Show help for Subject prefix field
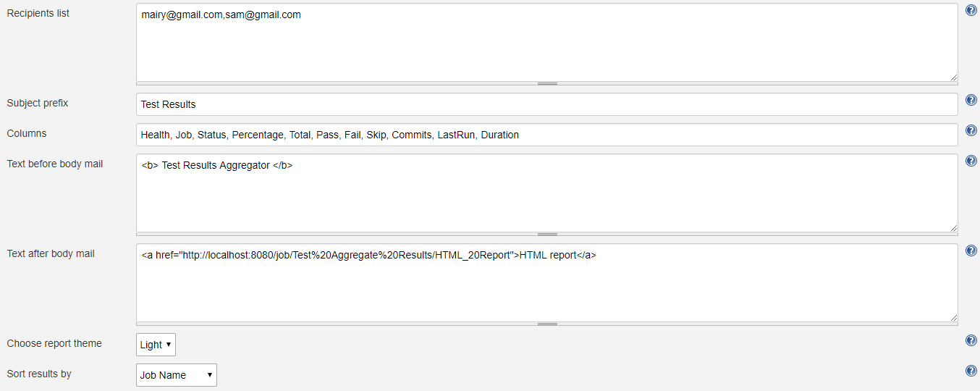Viewport: 980px width, 391px height. (x=971, y=100)
